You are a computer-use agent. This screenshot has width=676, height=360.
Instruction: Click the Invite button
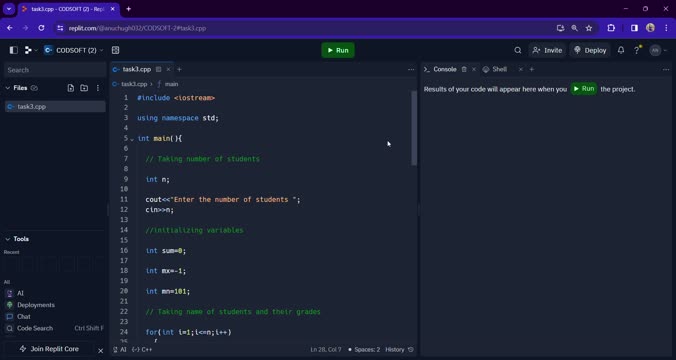tap(547, 50)
